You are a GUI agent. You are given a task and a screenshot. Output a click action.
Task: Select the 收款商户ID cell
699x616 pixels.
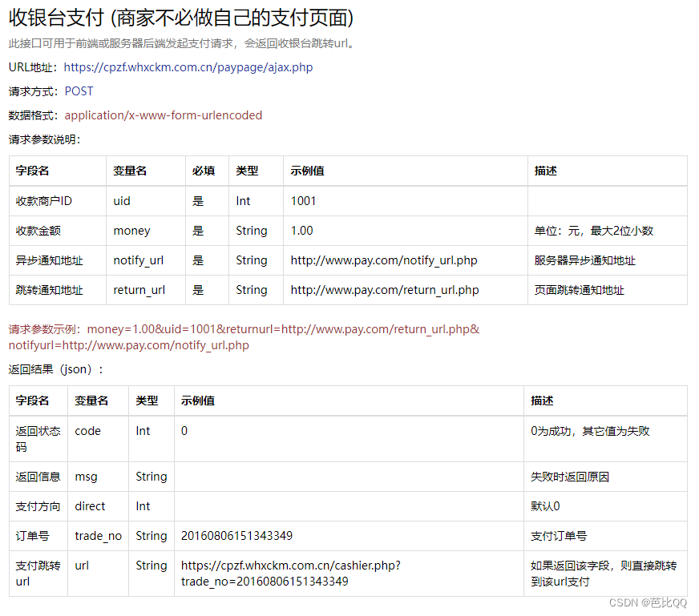click(x=58, y=201)
